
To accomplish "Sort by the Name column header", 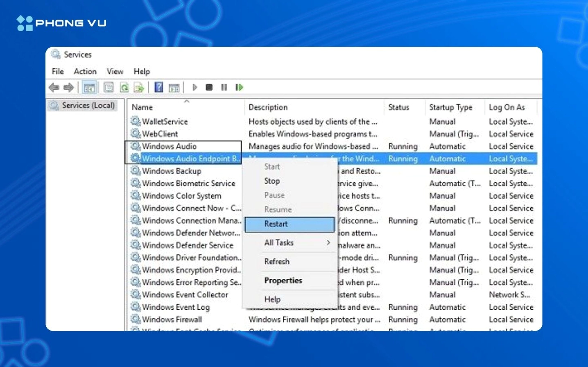I will tap(142, 107).
